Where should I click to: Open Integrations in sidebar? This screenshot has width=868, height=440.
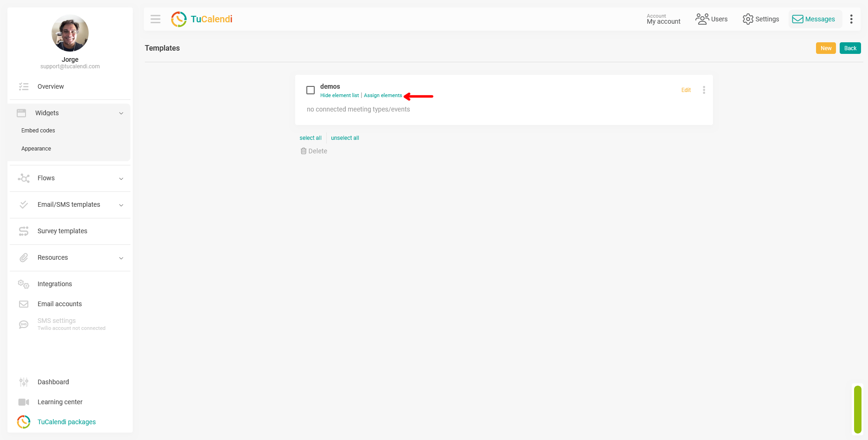55,284
